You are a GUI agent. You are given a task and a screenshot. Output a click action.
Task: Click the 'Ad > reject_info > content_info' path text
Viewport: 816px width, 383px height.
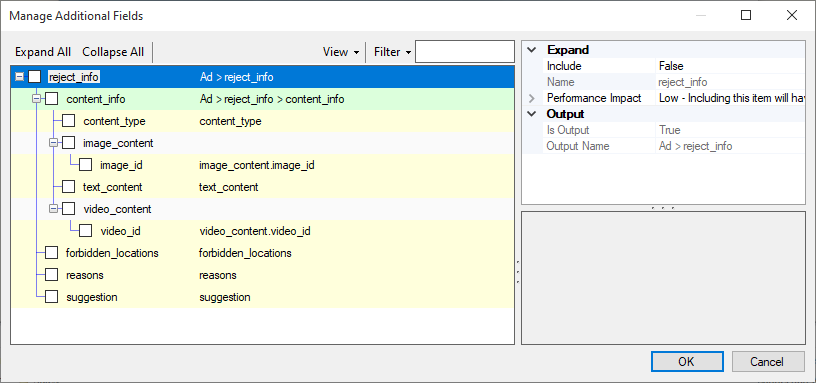pos(272,99)
